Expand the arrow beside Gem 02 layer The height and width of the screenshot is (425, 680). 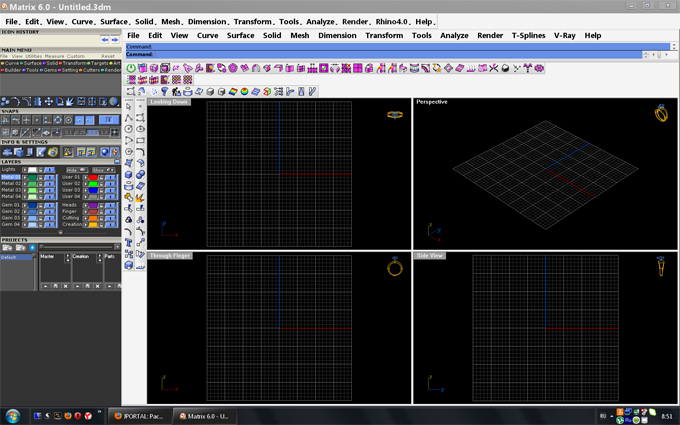25,212
